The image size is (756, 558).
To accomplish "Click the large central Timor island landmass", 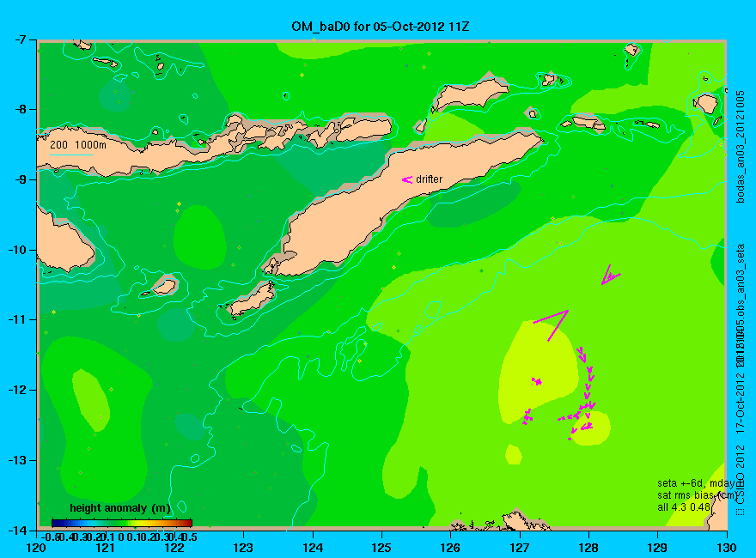I will (386, 205).
